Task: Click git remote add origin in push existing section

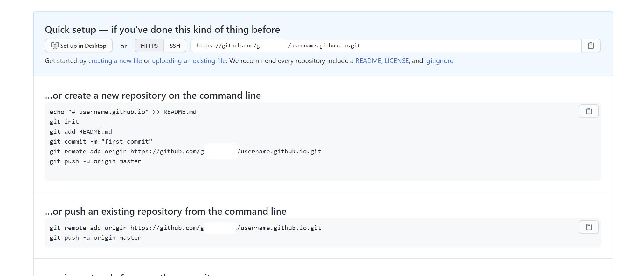Action: (x=185, y=228)
